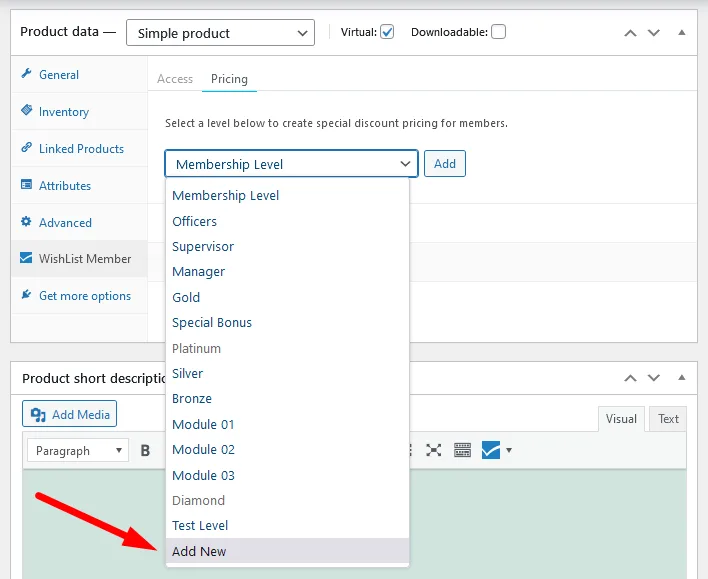708x579 pixels.
Task: Select Add New from the level list
Action: click(x=199, y=551)
